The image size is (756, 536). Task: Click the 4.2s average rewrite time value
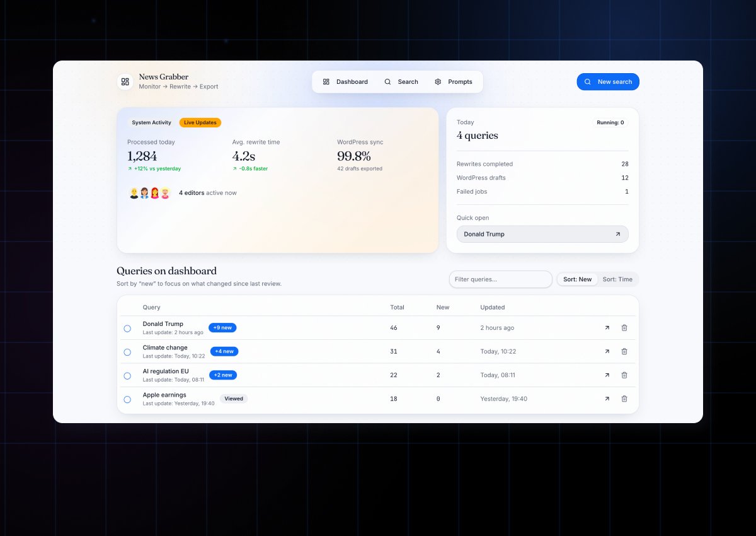(x=244, y=156)
